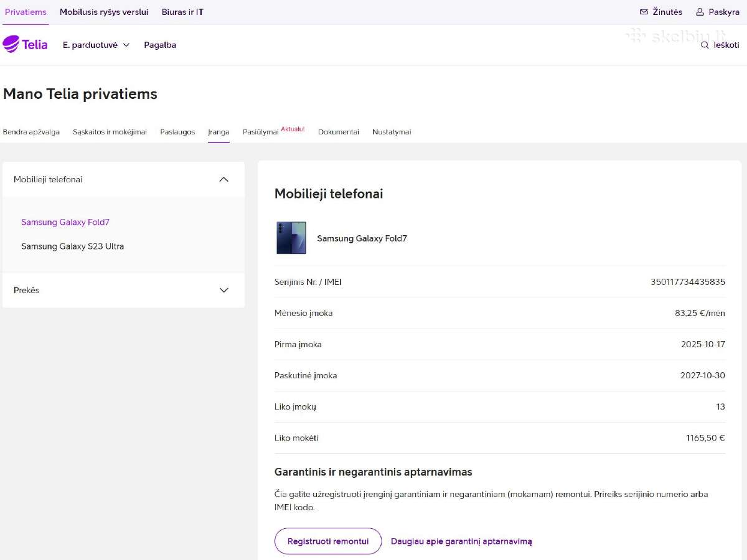Open Daugiau apie garantinį aptarnavimą link

click(461, 541)
